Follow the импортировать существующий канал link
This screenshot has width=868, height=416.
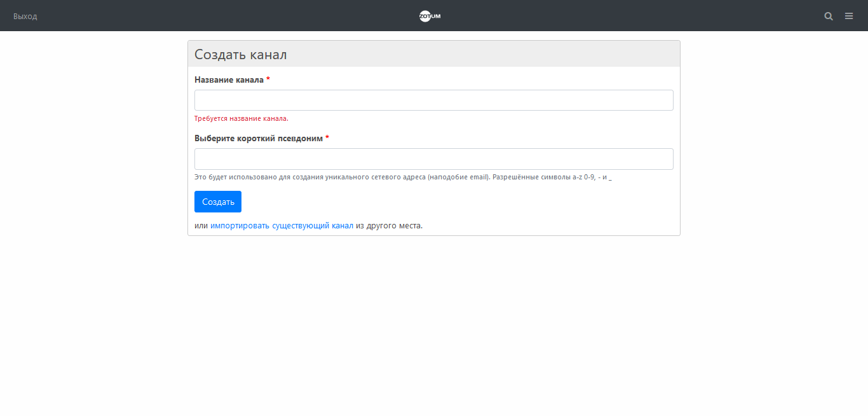coord(281,225)
